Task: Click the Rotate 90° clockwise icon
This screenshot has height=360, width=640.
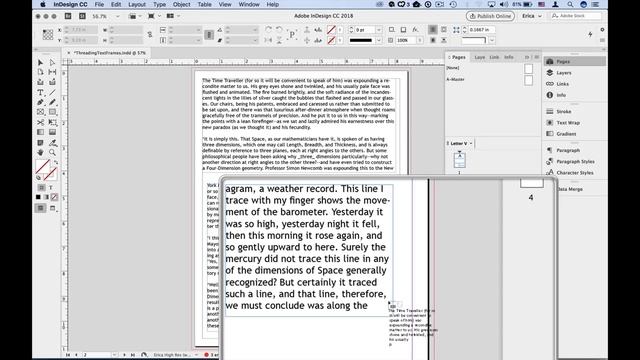Action: 269,30
